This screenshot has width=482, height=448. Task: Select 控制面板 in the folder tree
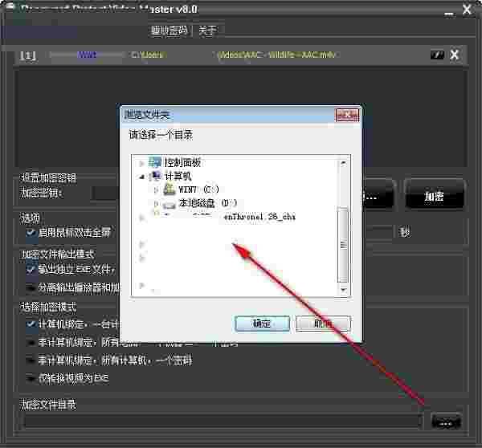182,162
